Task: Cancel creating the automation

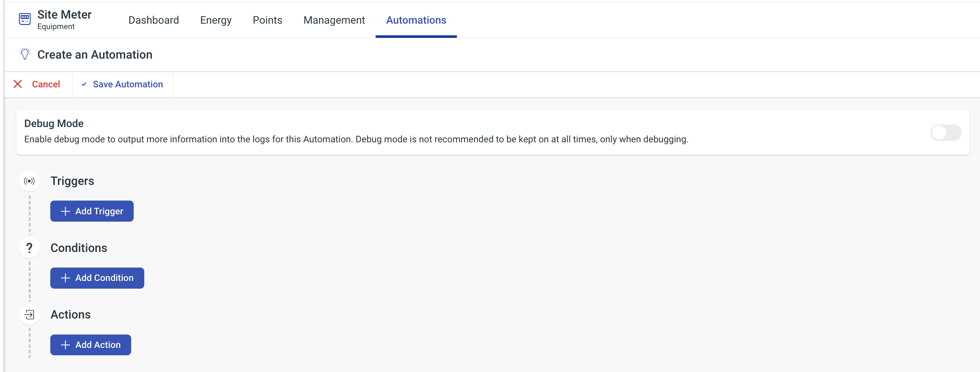Action: (x=38, y=84)
